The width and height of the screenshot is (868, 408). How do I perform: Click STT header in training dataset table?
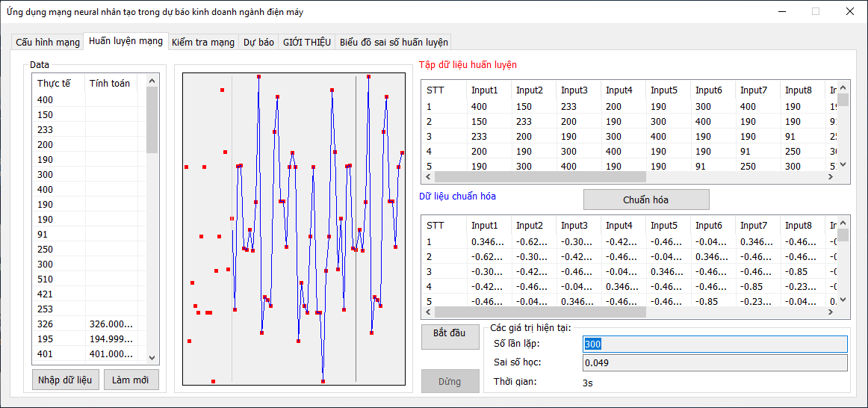(x=444, y=90)
